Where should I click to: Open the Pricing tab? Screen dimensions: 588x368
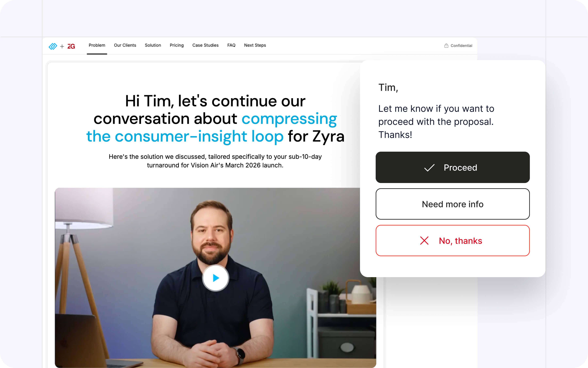(177, 45)
